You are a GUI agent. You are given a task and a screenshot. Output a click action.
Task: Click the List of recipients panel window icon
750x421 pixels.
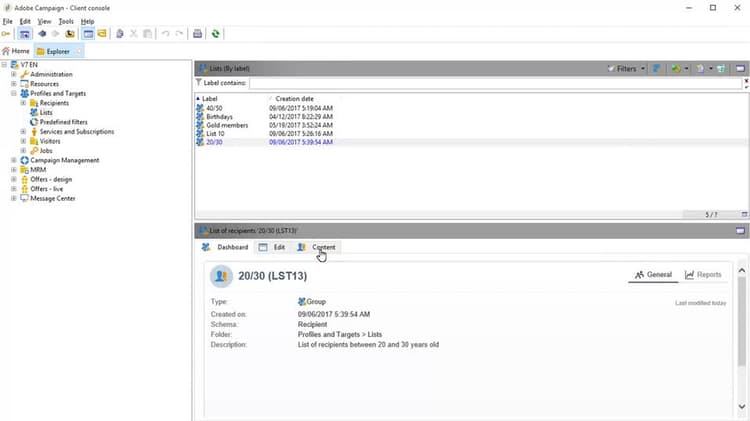click(x=740, y=231)
